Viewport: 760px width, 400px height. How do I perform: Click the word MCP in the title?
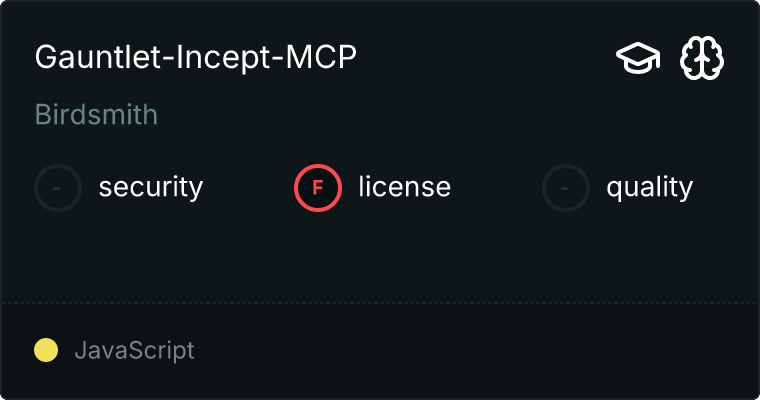[321, 58]
